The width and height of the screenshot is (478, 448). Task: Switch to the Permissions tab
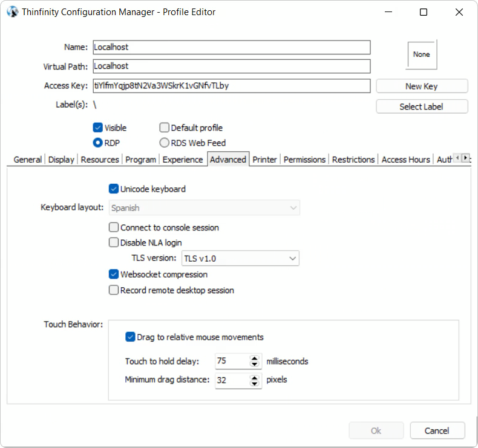click(304, 160)
